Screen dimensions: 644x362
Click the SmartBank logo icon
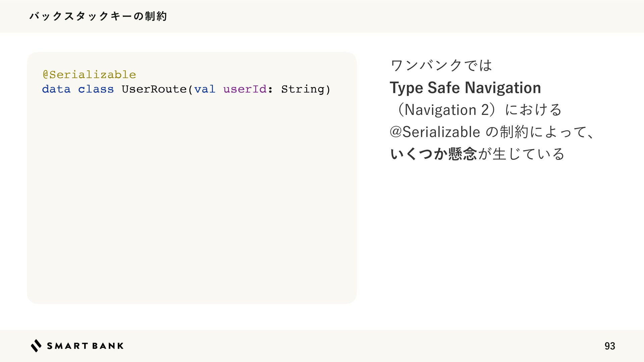point(36,346)
